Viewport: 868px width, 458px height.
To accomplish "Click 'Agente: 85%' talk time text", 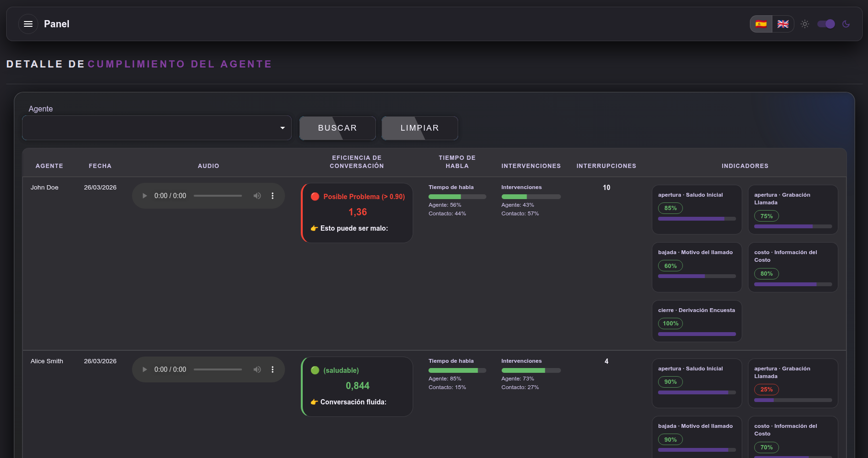I will (x=445, y=379).
